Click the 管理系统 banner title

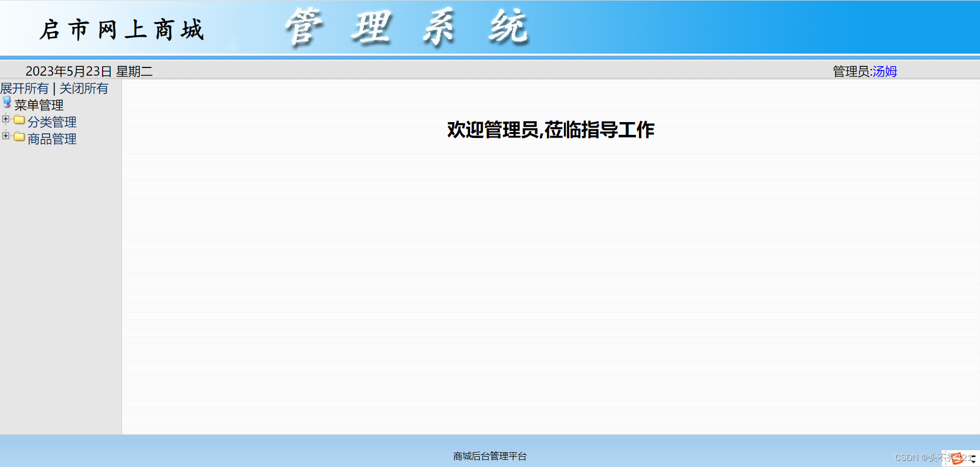click(x=407, y=28)
